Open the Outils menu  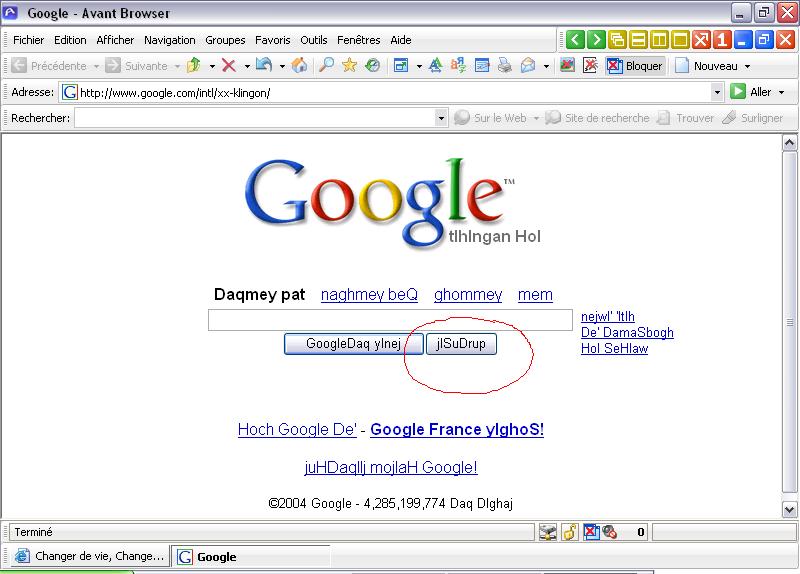(x=313, y=40)
